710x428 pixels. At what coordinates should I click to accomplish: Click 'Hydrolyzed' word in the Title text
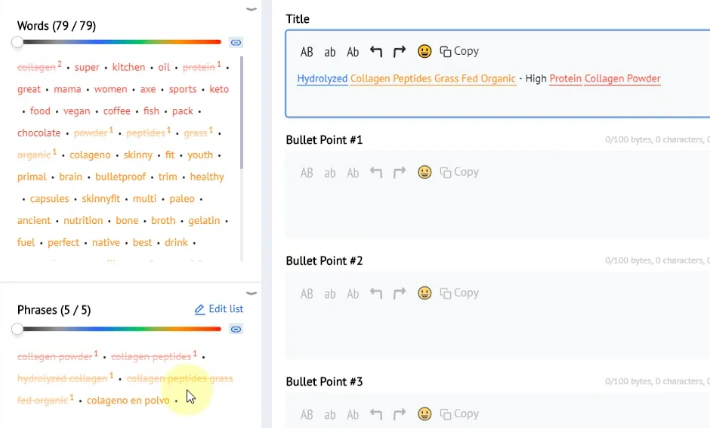[322, 79]
